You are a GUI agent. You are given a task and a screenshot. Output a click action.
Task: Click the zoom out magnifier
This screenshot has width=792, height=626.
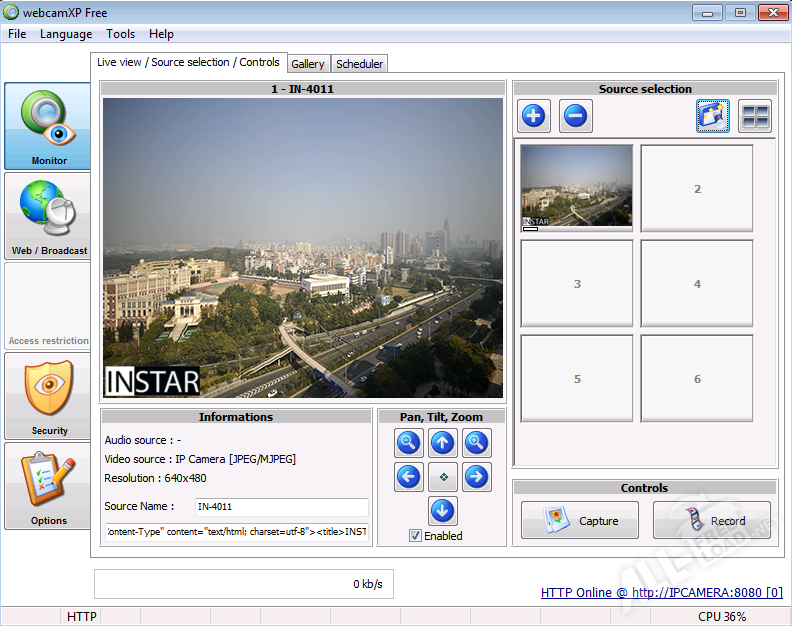point(408,443)
